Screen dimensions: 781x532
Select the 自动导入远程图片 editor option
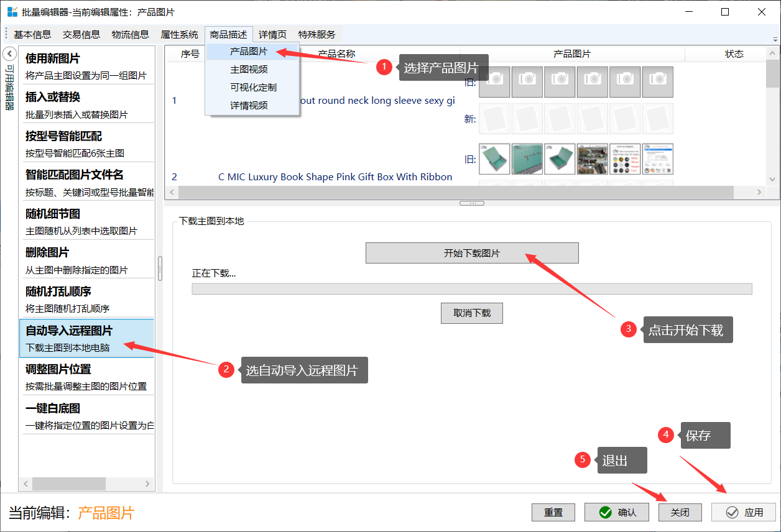[x=86, y=338]
